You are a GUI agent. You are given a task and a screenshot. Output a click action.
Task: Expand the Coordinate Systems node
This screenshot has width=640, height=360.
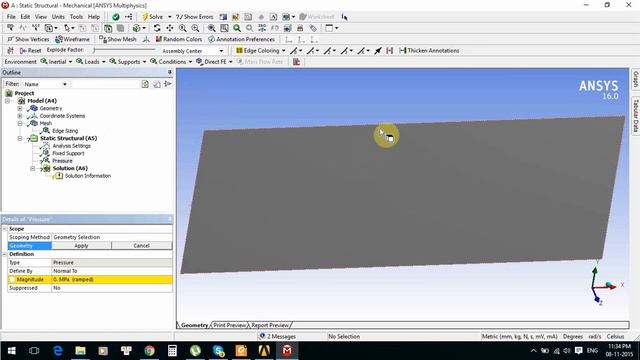pyautogui.click(x=20, y=116)
